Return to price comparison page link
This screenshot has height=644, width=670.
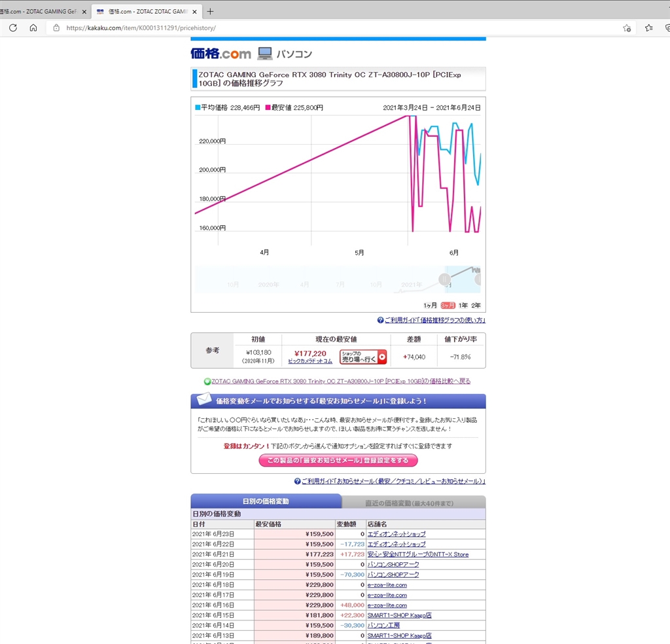[x=340, y=381]
